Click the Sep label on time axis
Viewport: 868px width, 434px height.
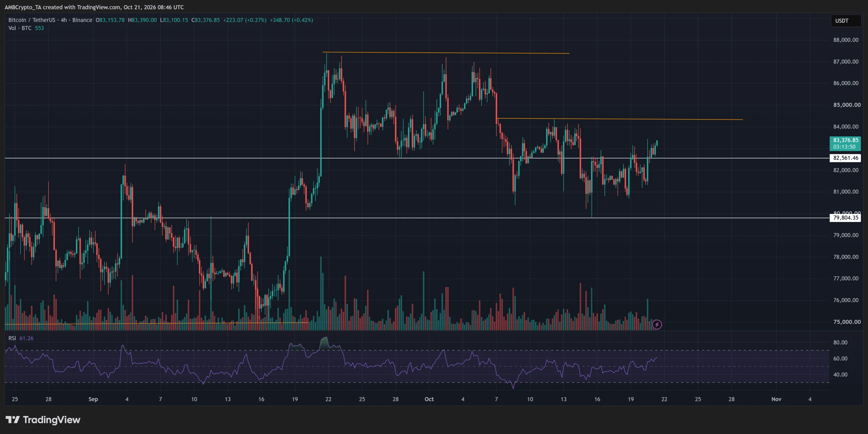(x=93, y=399)
